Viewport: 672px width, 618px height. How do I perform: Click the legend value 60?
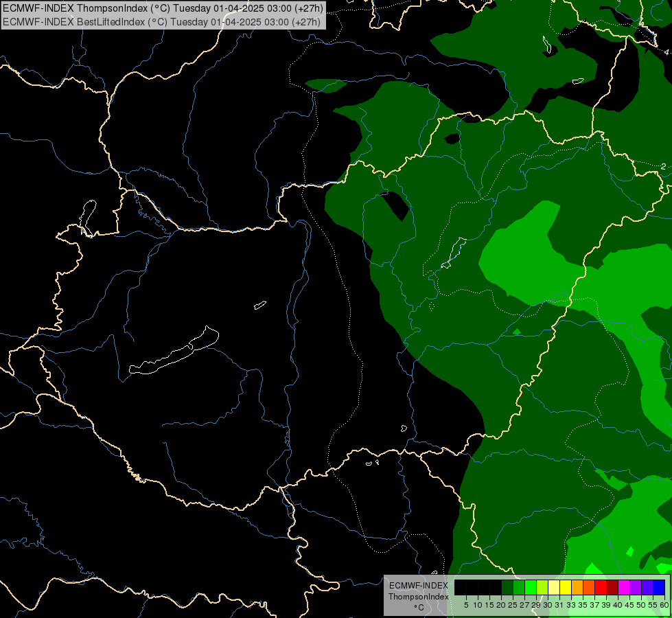(664, 605)
